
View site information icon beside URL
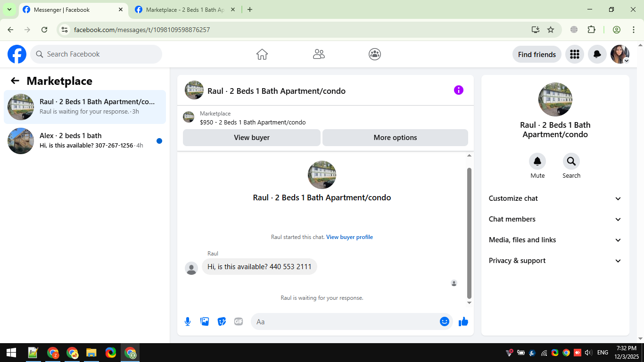tap(65, 30)
